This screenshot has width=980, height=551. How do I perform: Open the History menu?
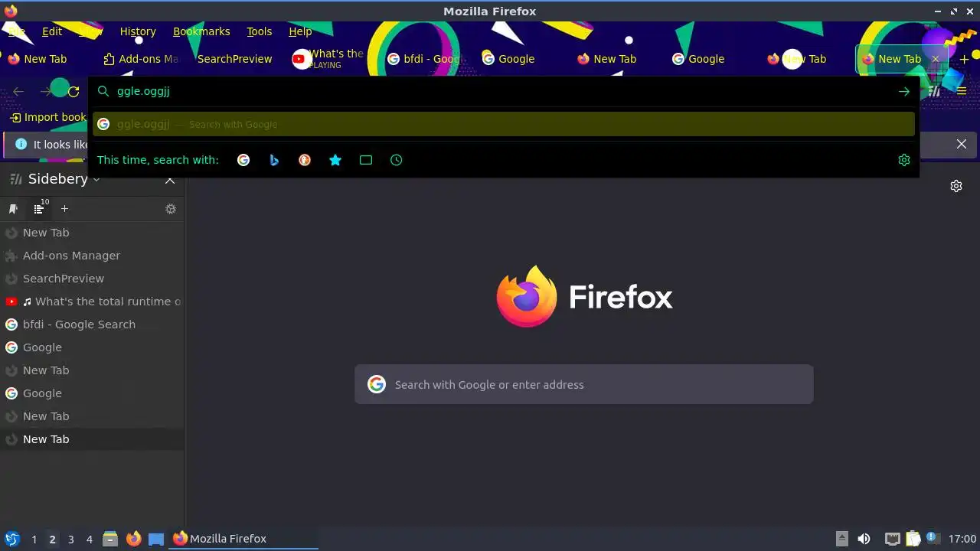coord(138,31)
